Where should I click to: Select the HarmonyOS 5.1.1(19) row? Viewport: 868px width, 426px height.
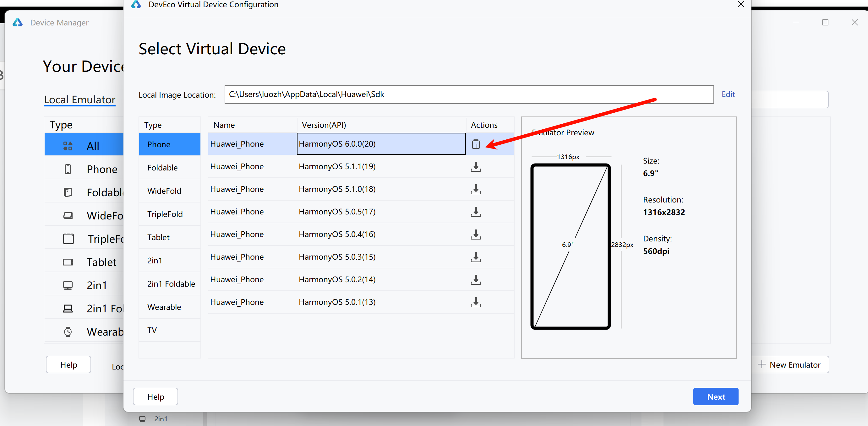[337, 167]
